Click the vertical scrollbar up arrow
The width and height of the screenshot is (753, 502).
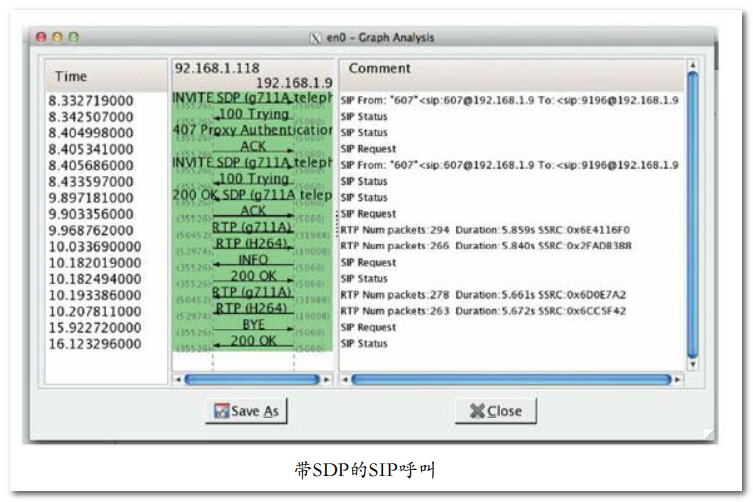pos(692,65)
